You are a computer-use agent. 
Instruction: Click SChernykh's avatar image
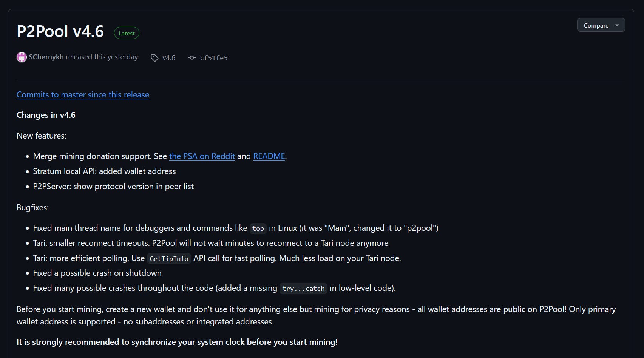coord(22,57)
